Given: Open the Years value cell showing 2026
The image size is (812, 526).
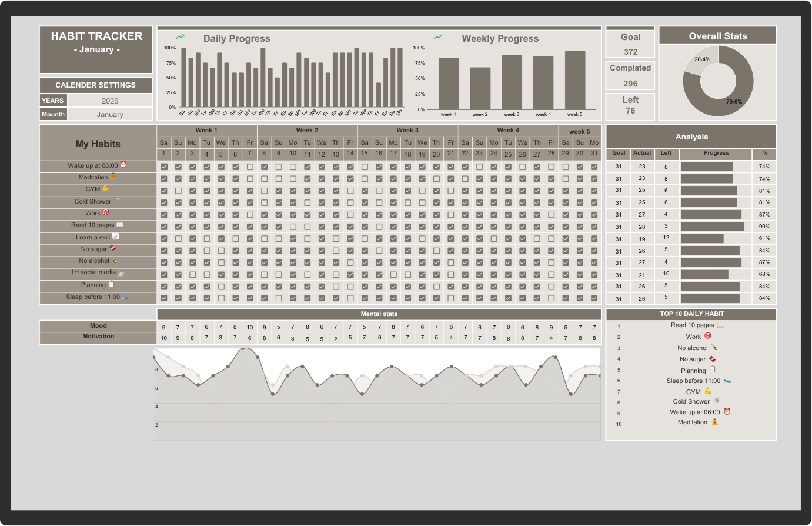Looking at the screenshot, I should (x=110, y=101).
